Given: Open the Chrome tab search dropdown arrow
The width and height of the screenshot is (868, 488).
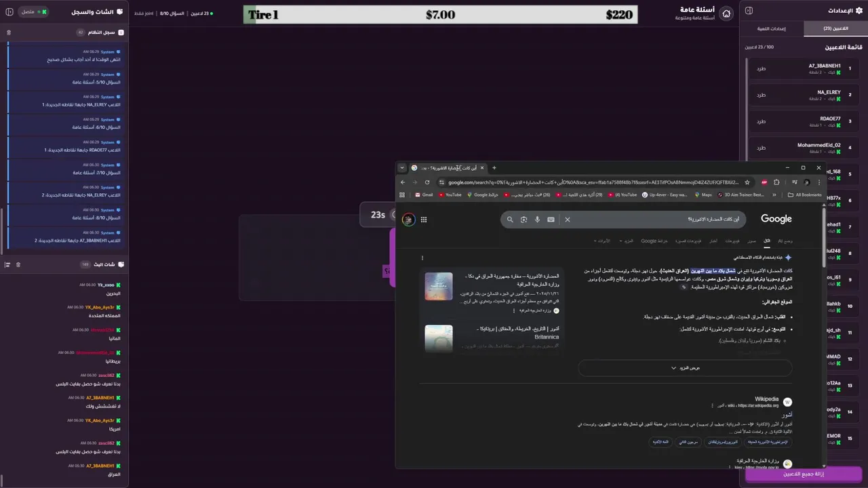Looking at the screenshot, I should [402, 167].
